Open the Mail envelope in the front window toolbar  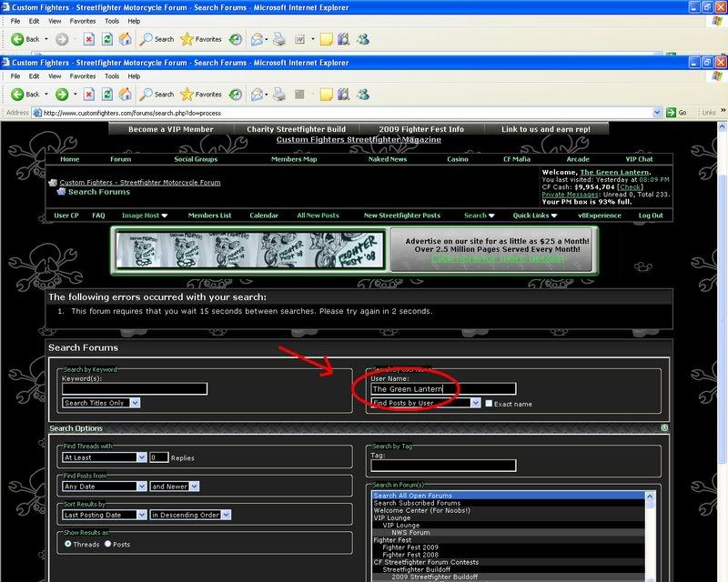257,95
